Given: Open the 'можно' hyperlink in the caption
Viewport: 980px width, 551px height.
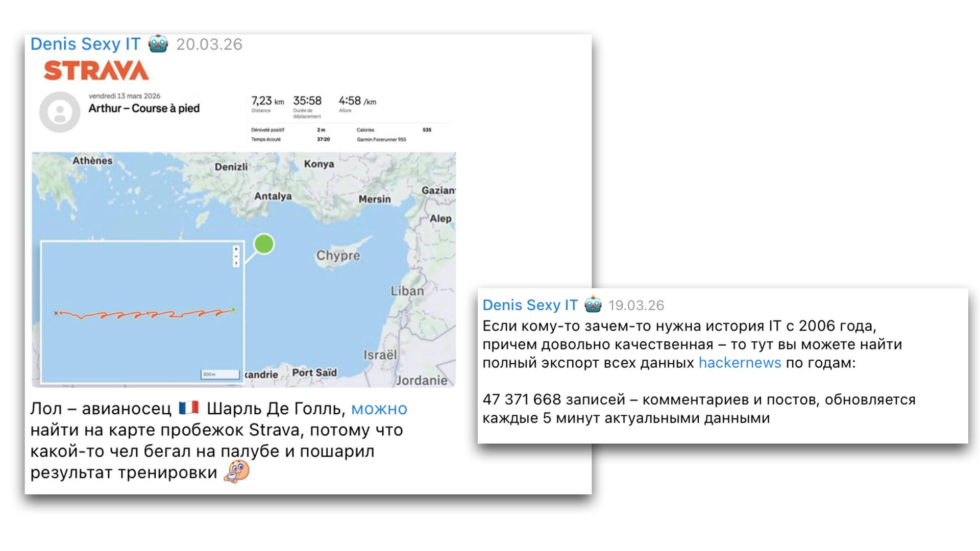Looking at the screenshot, I should pyautogui.click(x=379, y=409).
